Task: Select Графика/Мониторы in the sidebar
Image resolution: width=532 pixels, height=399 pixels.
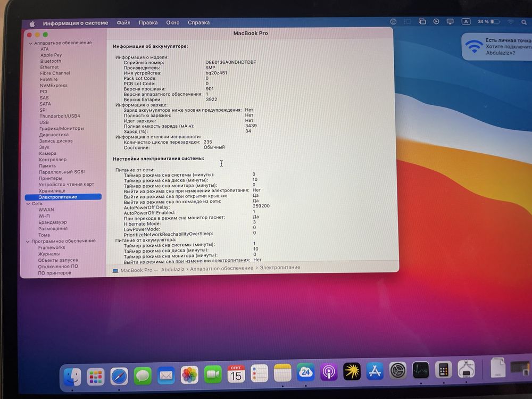Action: point(61,129)
